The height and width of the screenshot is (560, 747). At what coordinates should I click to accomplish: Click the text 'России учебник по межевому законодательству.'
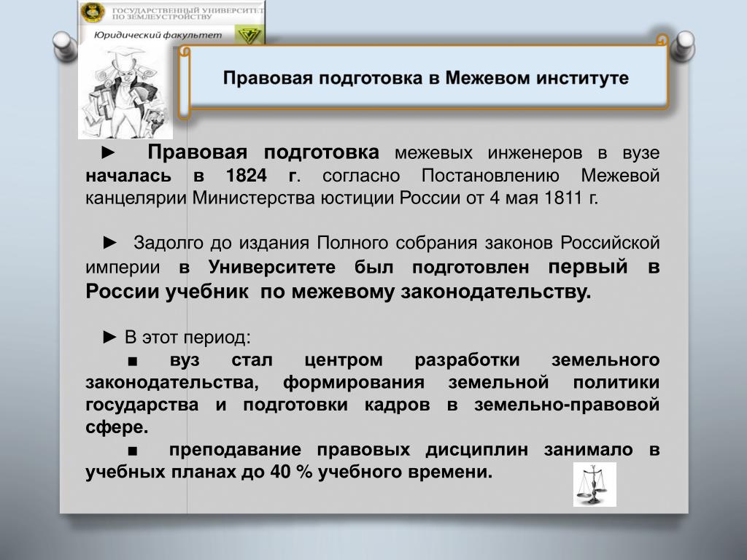click(x=338, y=292)
